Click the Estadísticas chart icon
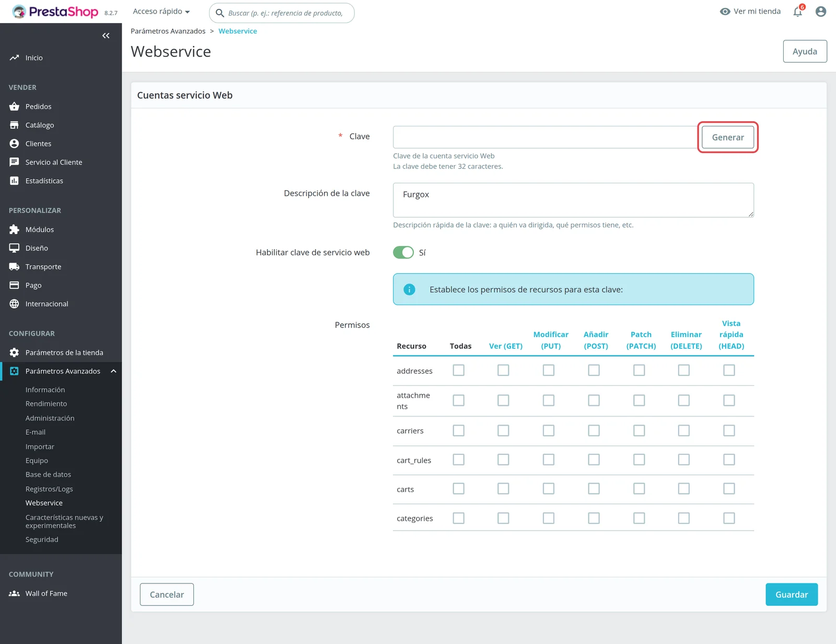Screen dimensions: 836x644 pos(14,181)
